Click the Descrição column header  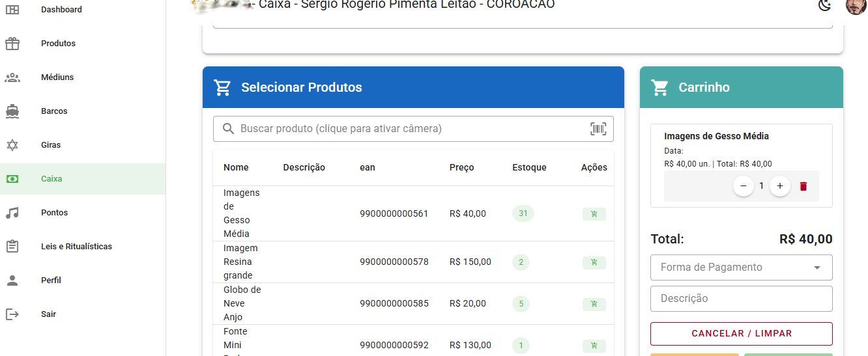[x=304, y=167]
